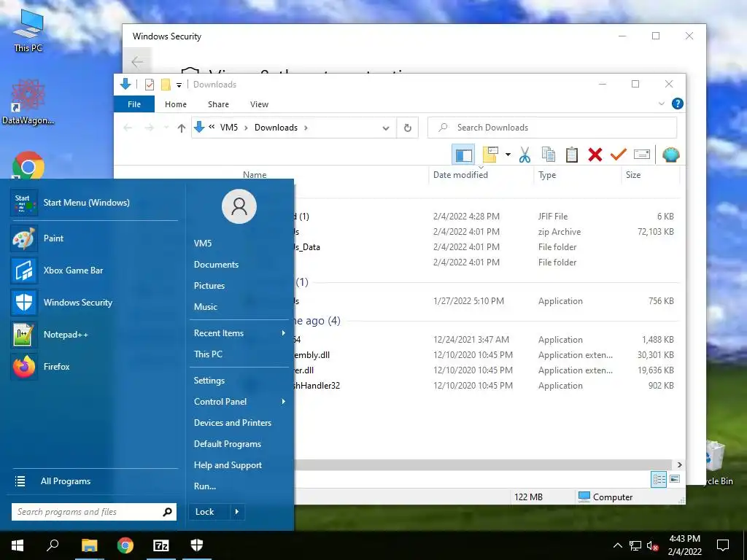Sort files by Date modified column
Screen dimensions: 747x560
tap(460, 175)
